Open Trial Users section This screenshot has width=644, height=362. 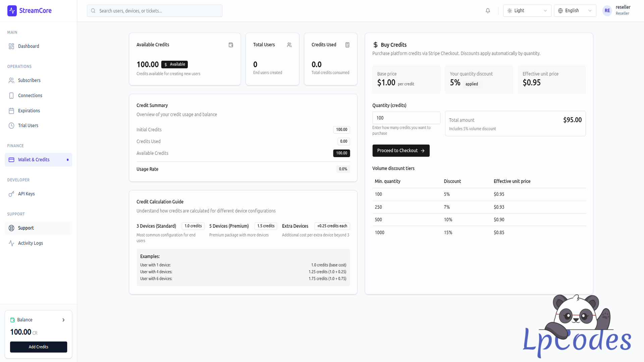click(28, 126)
